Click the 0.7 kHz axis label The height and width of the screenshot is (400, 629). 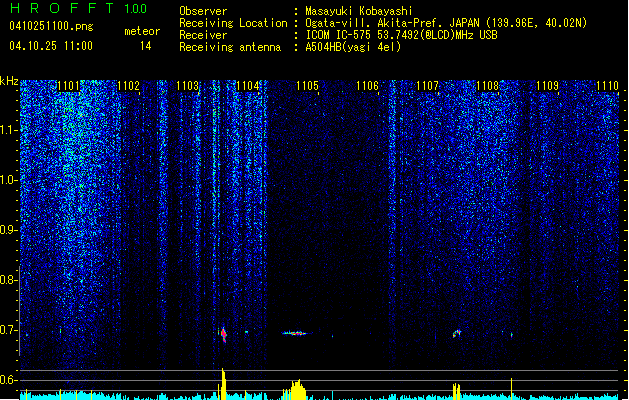click(x=9, y=330)
